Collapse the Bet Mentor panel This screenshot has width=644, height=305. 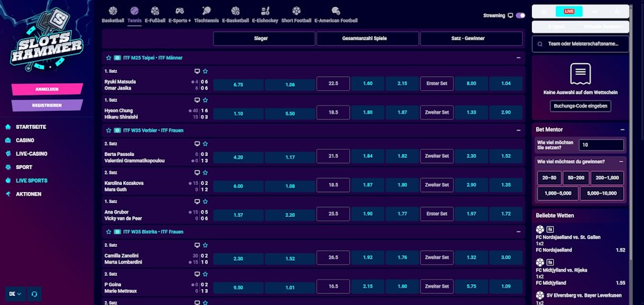(x=623, y=130)
